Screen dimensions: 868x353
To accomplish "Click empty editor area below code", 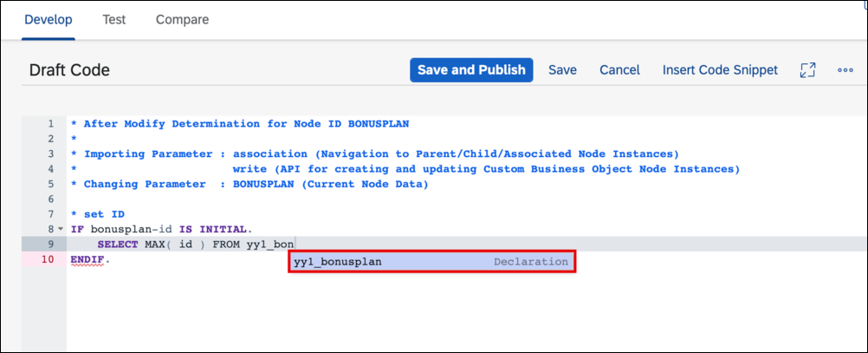I will tap(465, 311).
